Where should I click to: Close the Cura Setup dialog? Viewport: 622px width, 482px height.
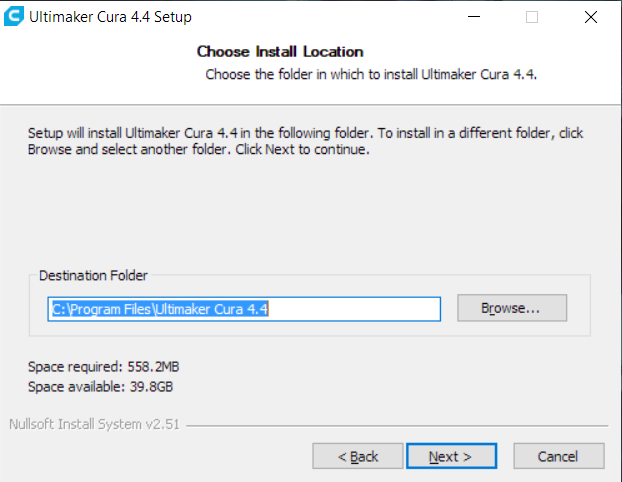pyautogui.click(x=590, y=17)
